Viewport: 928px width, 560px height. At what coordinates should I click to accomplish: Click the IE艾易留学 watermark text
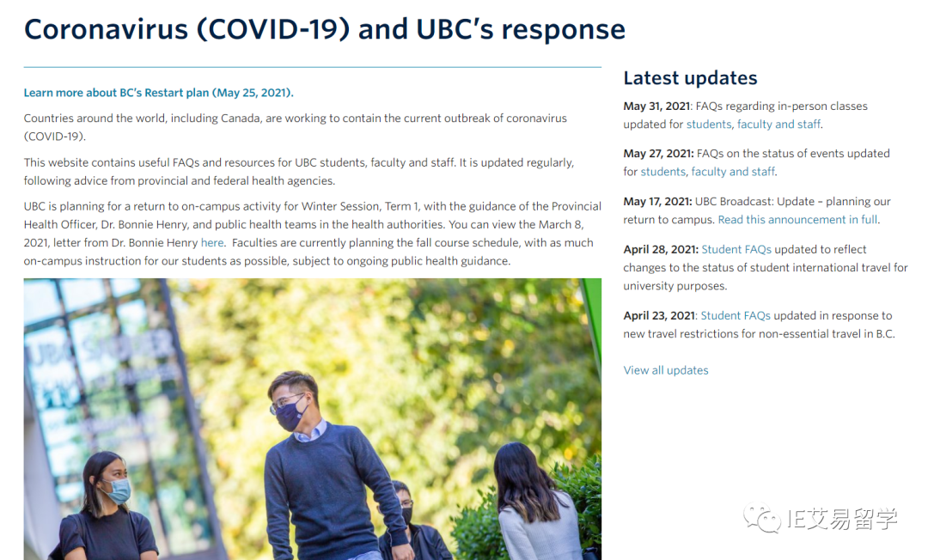(843, 519)
